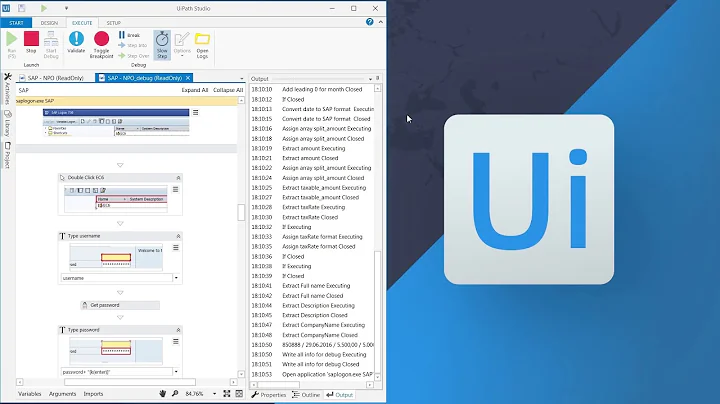The height and width of the screenshot is (404, 720).
Task: Open the Library side panel
Action: [7, 123]
